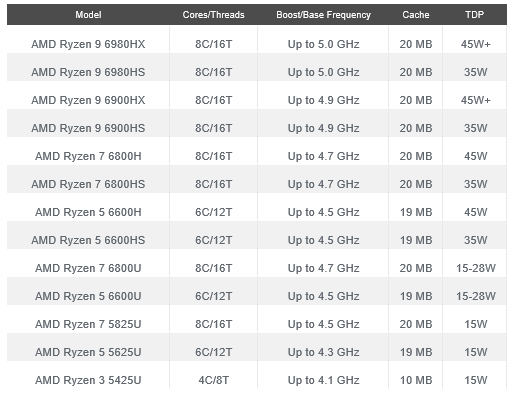Select the AMD Ryzen 9 6900HX row name
This screenshot has height=399, width=511.
(88, 100)
